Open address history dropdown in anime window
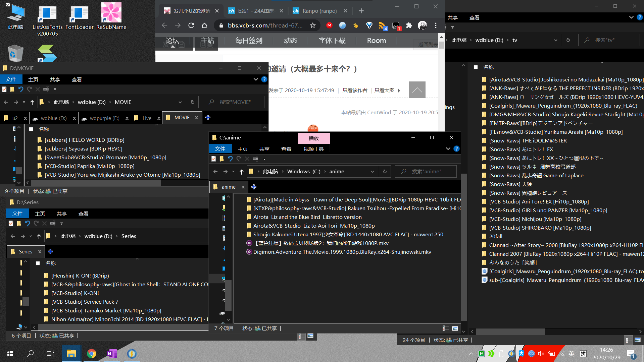644x362 pixels. click(372, 172)
